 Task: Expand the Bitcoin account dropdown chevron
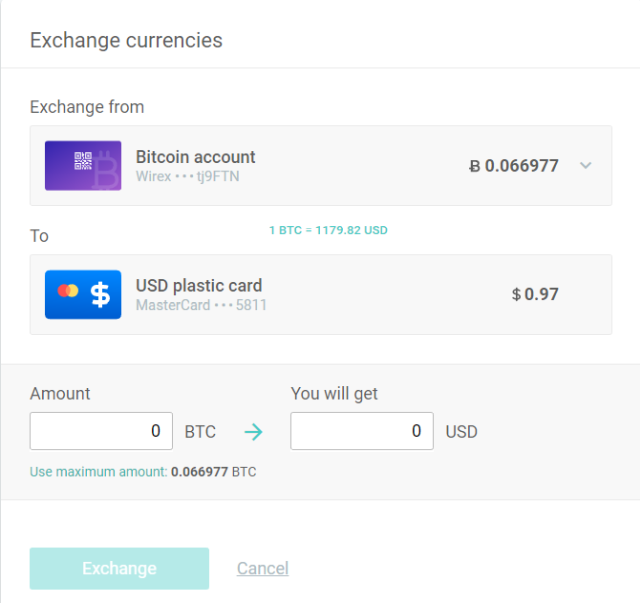(586, 166)
